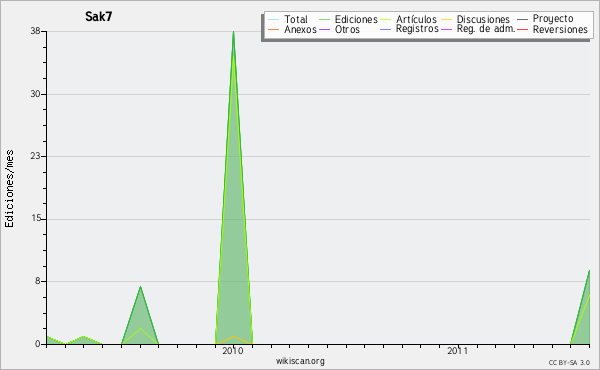Click the y-axis value 23
The width and height of the screenshot is (600, 370).
(36, 156)
